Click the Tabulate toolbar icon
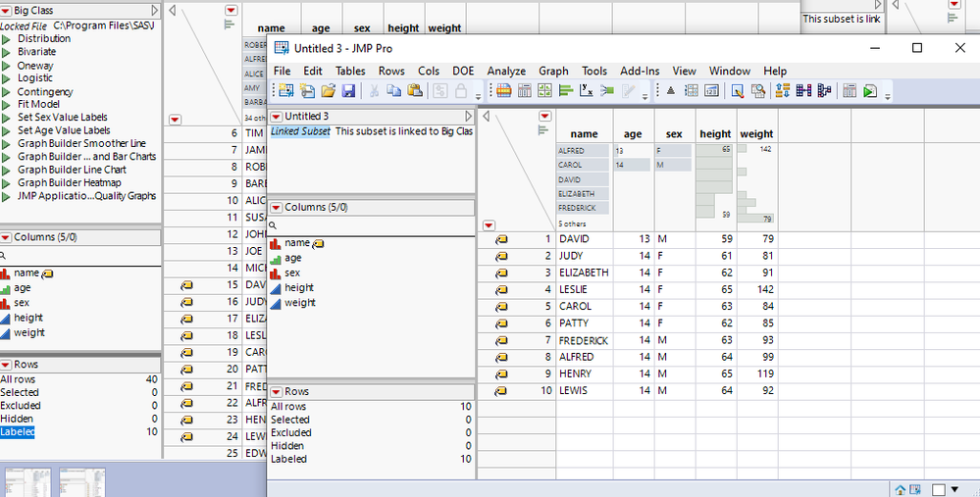Screen dimensions: 980x497 525,91
